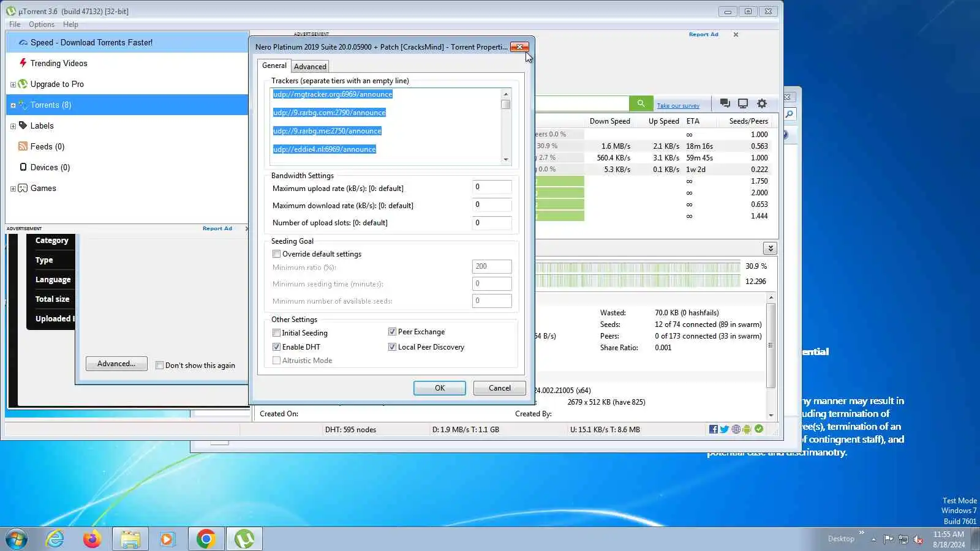This screenshot has width=980, height=551.
Task: Switch to the Advanced tab
Action: pos(310,67)
